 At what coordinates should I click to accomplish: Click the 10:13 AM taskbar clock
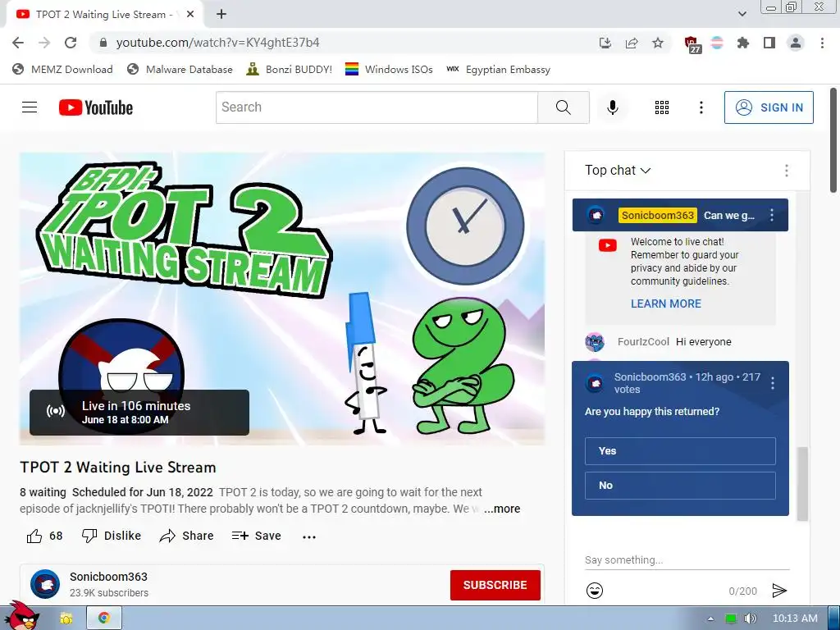795,619
